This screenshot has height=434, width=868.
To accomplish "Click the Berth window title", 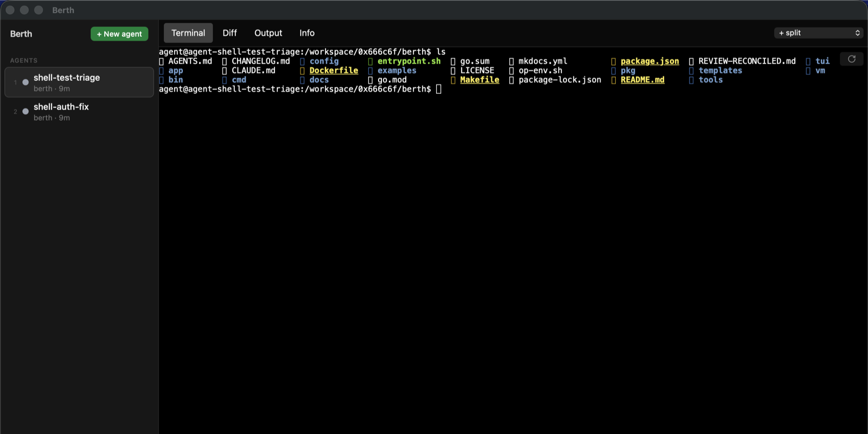I will pyautogui.click(x=63, y=10).
